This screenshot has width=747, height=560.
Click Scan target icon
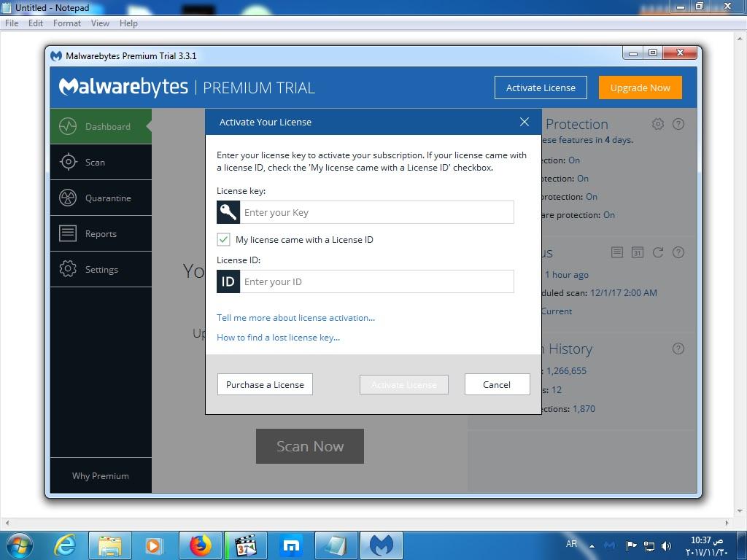pyautogui.click(x=68, y=162)
